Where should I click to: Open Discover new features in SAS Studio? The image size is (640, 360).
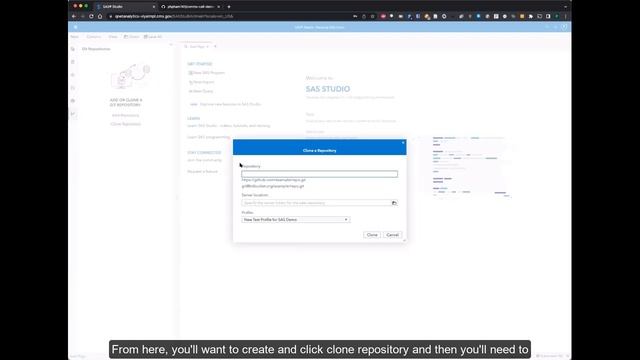coord(230,104)
